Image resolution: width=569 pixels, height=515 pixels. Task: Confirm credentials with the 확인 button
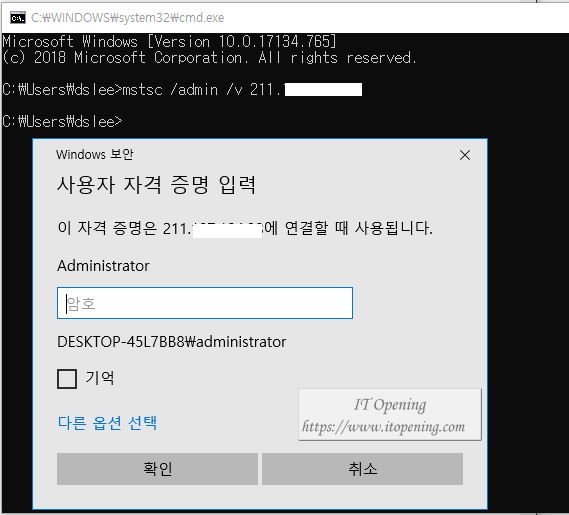[157, 469]
